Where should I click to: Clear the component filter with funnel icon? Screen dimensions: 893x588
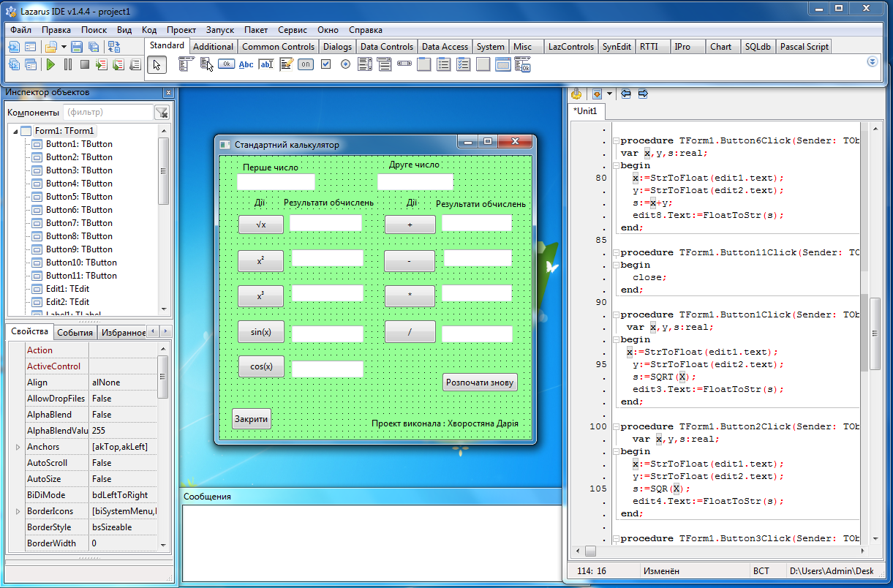tap(162, 113)
